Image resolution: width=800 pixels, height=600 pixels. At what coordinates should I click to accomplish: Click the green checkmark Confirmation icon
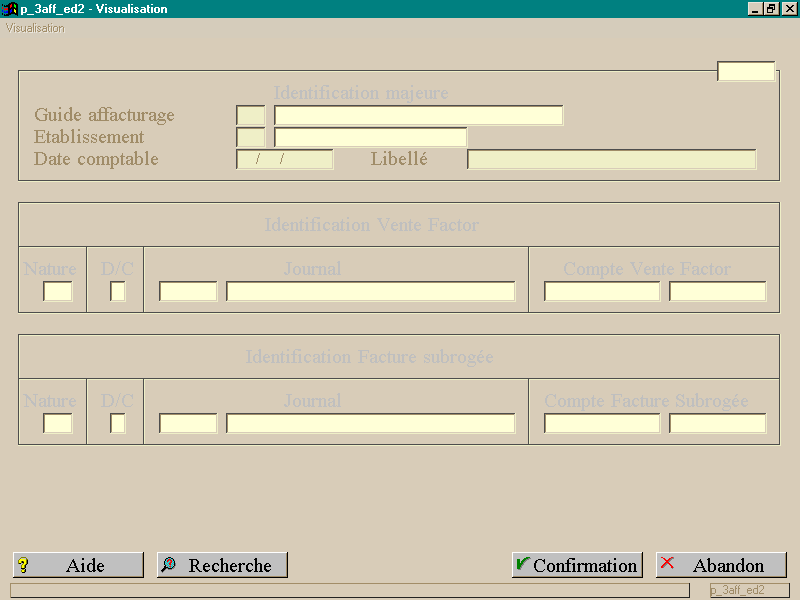[x=523, y=564]
